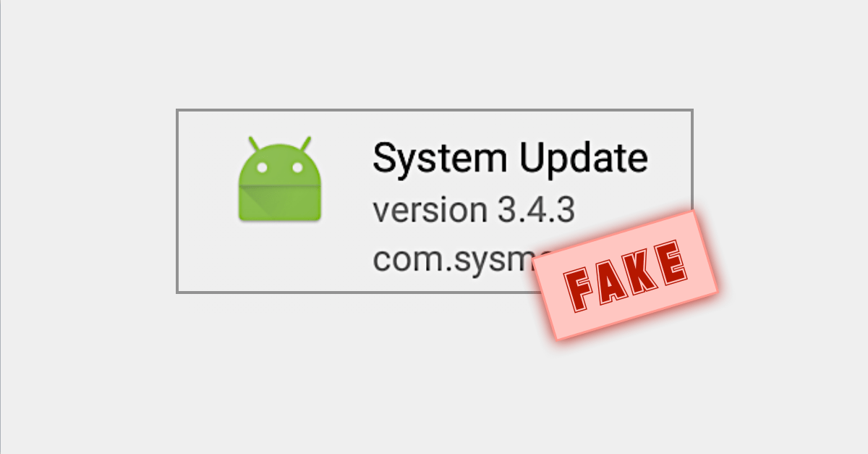Click the red FAKE stamp
Screen dimensions: 868x454
click(x=626, y=274)
